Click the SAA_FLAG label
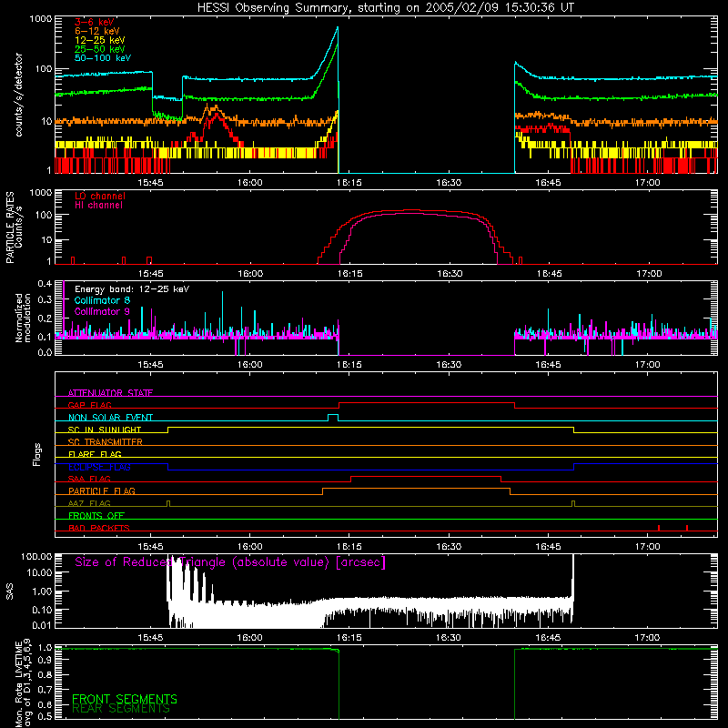728x728 pixels. click(x=89, y=479)
